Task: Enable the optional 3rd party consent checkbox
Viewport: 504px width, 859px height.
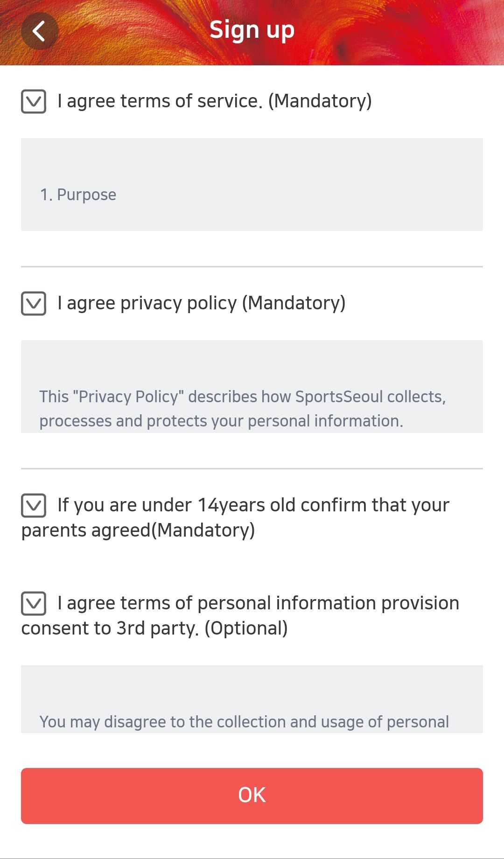Action: coord(34,603)
